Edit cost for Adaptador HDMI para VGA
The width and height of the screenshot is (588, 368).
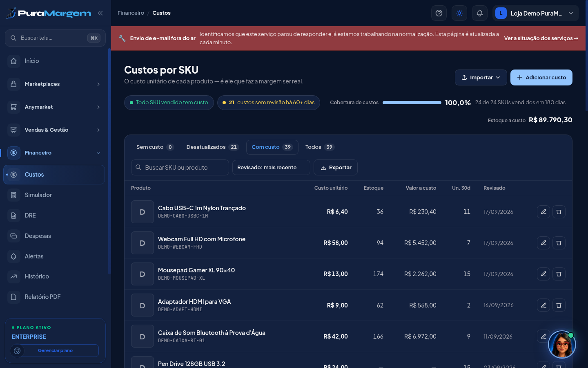point(543,305)
